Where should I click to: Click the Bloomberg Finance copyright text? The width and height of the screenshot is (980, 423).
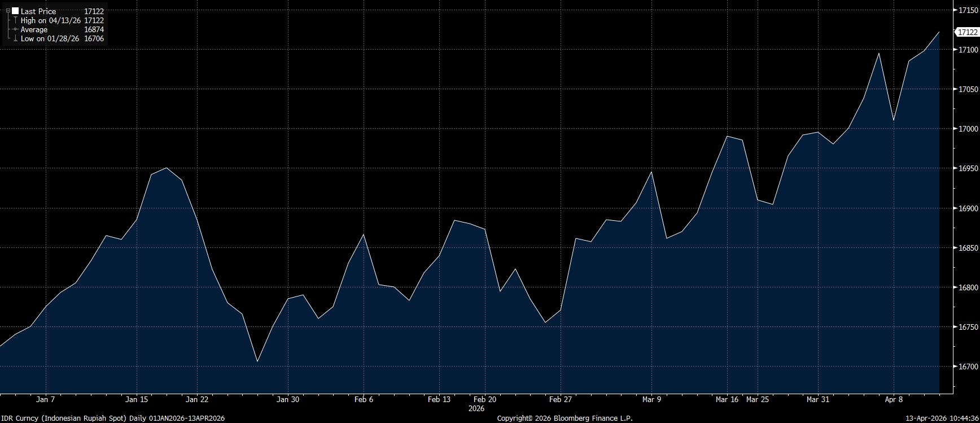point(565,418)
